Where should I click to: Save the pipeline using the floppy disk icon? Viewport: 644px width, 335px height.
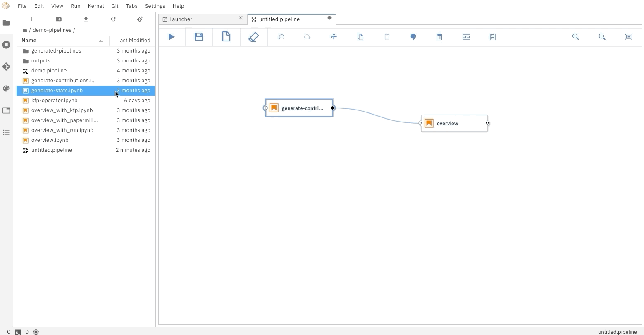click(199, 37)
